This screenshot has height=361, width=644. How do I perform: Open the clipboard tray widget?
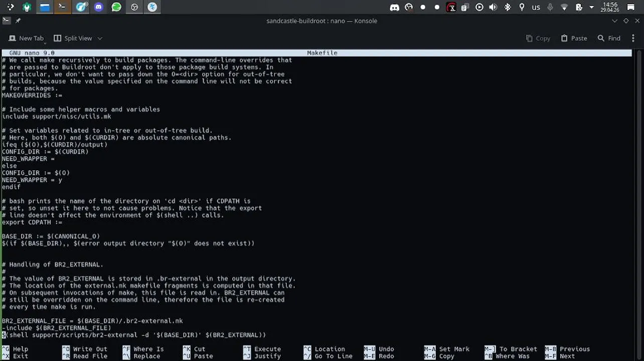point(465,8)
